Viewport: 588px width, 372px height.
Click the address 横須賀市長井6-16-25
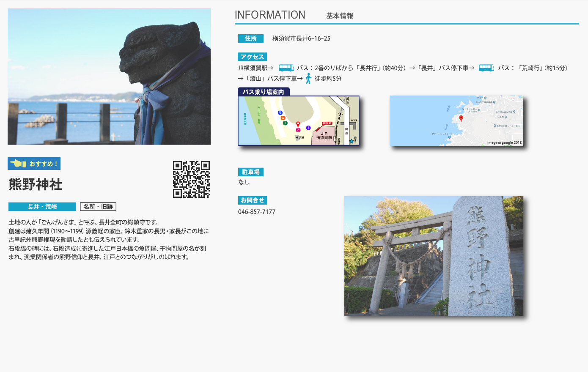point(301,38)
